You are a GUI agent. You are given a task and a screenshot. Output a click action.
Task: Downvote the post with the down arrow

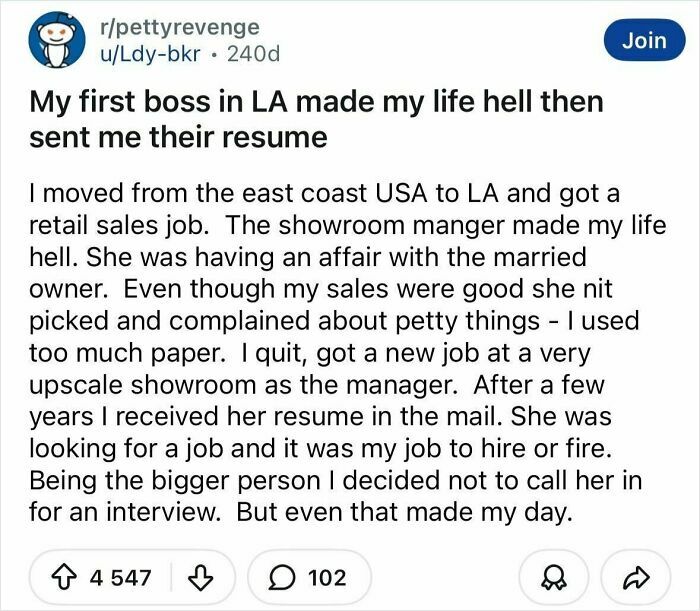click(x=206, y=577)
